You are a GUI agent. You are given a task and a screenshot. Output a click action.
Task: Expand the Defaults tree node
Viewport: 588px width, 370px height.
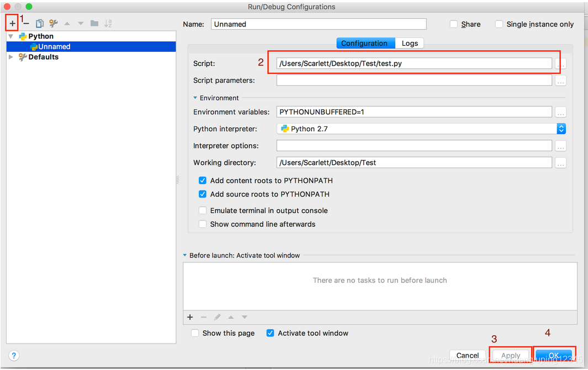[11, 57]
